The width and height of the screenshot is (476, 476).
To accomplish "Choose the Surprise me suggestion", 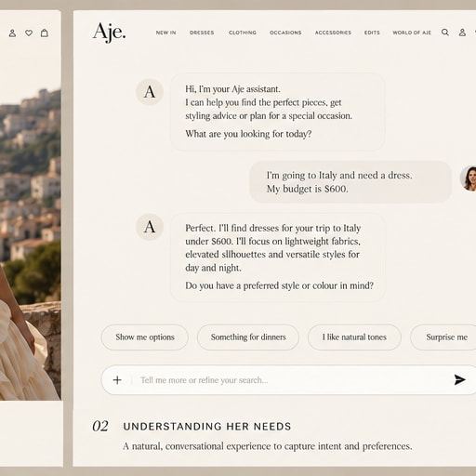I will (x=443, y=337).
